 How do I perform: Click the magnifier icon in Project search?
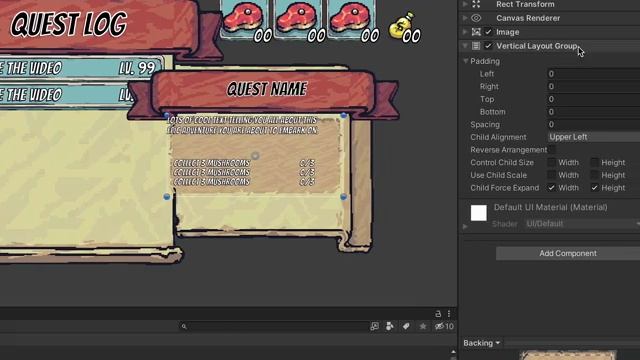click(184, 327)
